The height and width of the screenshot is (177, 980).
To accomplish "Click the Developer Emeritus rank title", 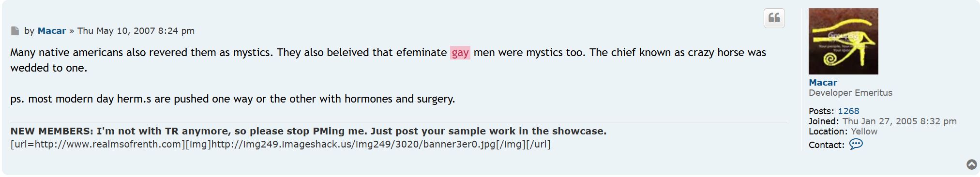I will click(850, 93).
